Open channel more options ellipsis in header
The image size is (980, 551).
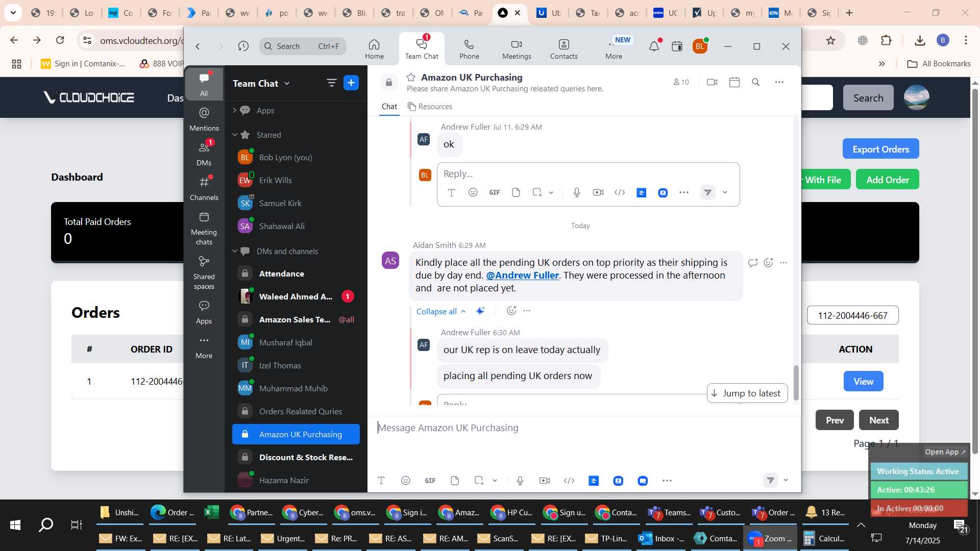tap(779, 82)
